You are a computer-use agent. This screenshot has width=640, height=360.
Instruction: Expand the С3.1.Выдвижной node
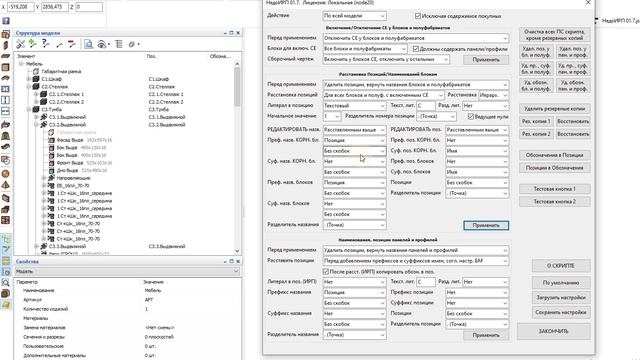click(36, 117)
